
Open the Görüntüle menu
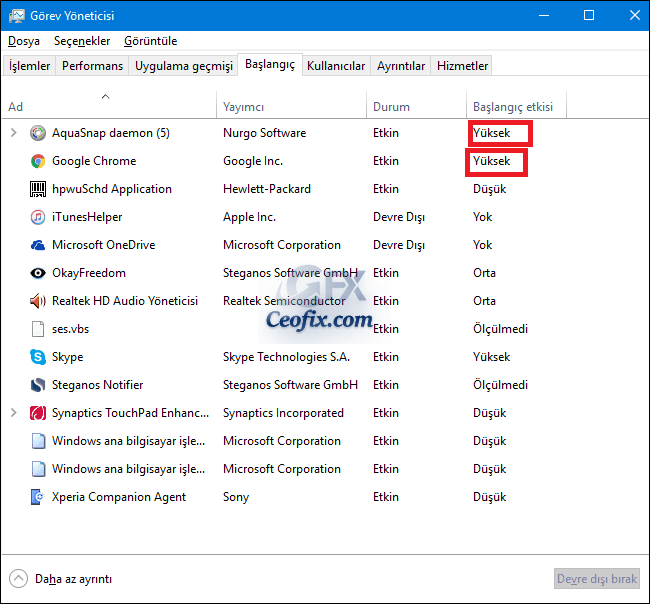coord(150,41)
